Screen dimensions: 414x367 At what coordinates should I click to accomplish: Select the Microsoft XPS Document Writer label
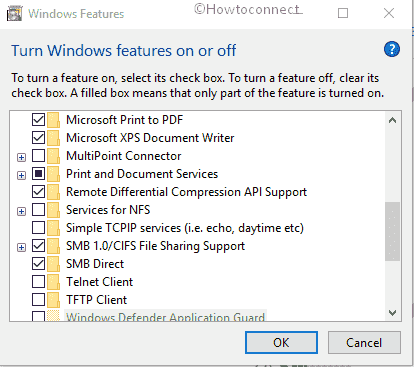click(150, 138)
